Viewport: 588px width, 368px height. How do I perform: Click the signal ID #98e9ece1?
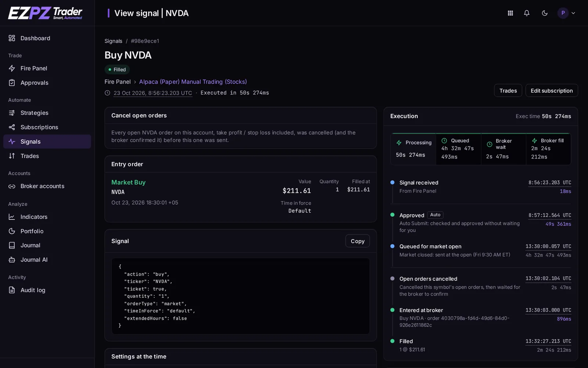[145, 41]
